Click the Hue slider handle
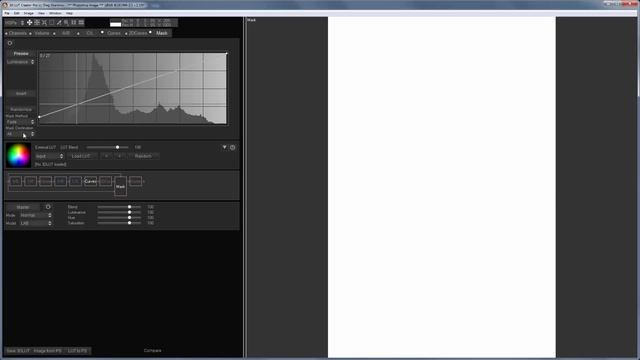Screen dimensions: 640x360 click(x=129, y=218)
